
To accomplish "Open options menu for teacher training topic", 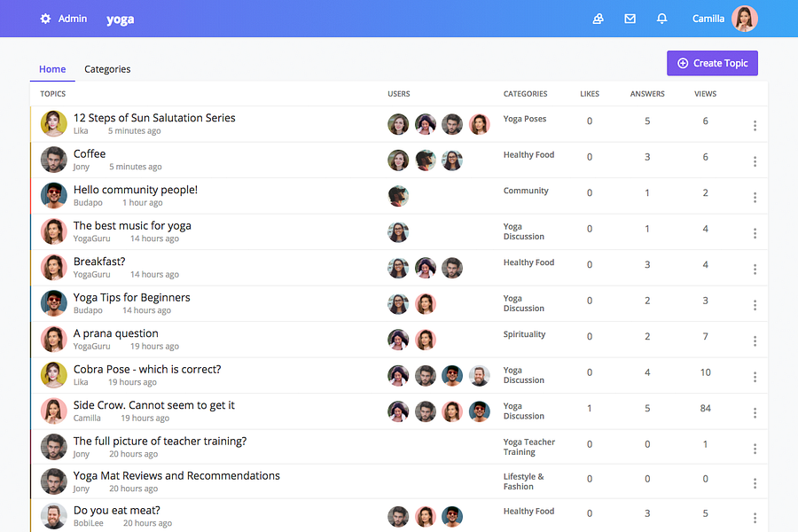I will click(755, 449).
